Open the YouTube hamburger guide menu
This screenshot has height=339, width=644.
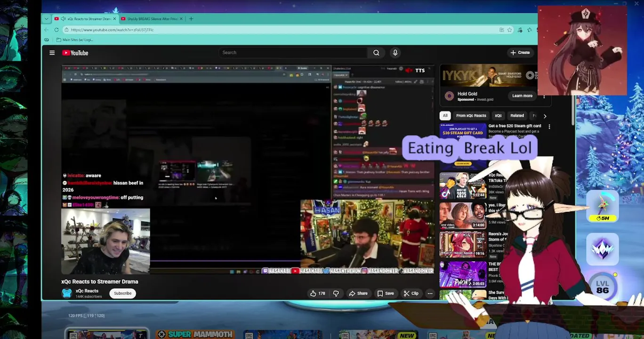click(x=52, y=53)
